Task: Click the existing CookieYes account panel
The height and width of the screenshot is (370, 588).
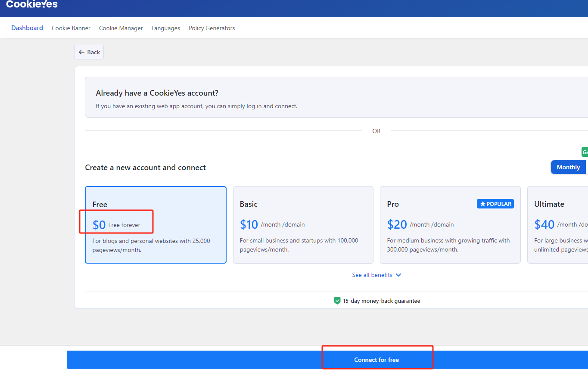Action: coord(336,97)
